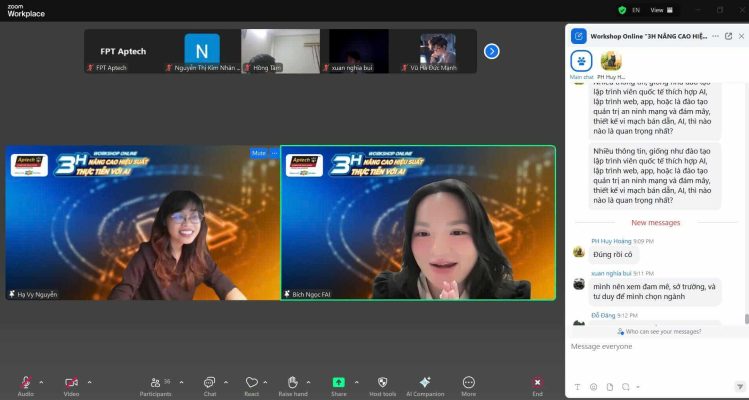749x400 pixels.
Task: Switch to the PH Huy H... chat
Action: [x=610, y=62]
